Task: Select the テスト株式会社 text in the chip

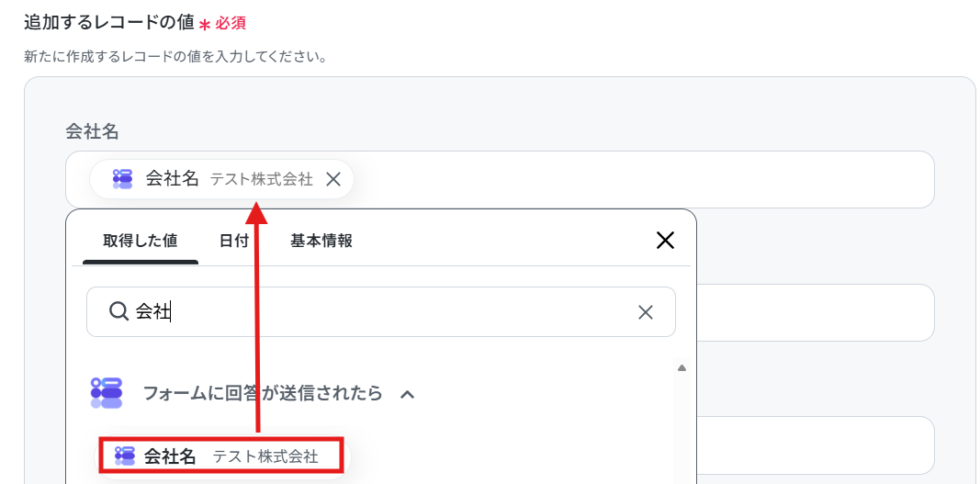Action: click(261, 179)
